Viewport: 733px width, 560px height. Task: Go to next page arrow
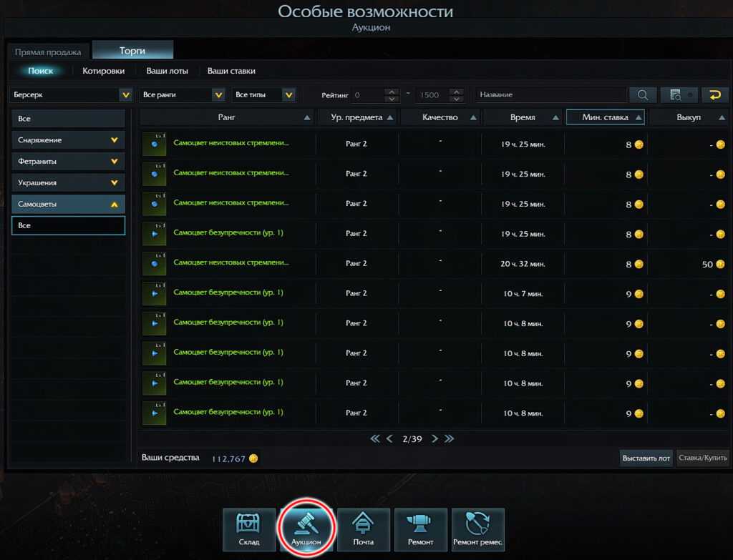[x=435, y=439]
